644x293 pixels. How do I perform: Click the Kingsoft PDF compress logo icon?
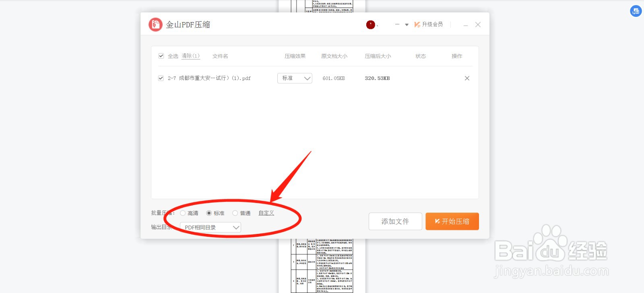(155, 25)
